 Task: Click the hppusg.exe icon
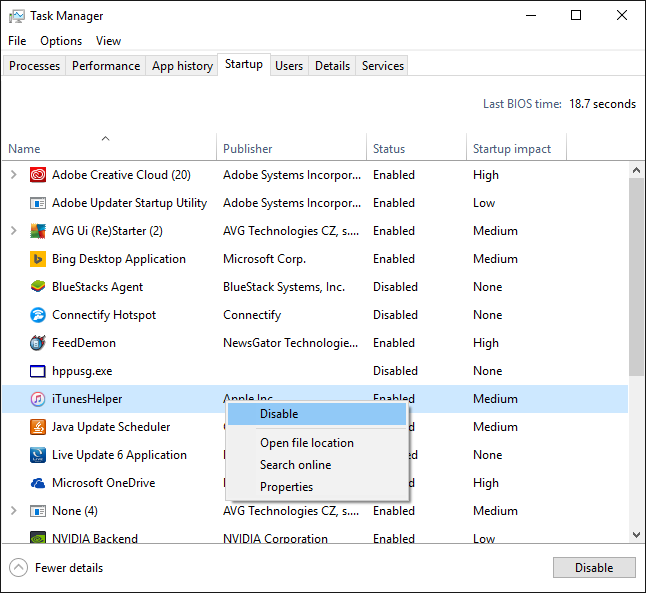pos(38,371)
